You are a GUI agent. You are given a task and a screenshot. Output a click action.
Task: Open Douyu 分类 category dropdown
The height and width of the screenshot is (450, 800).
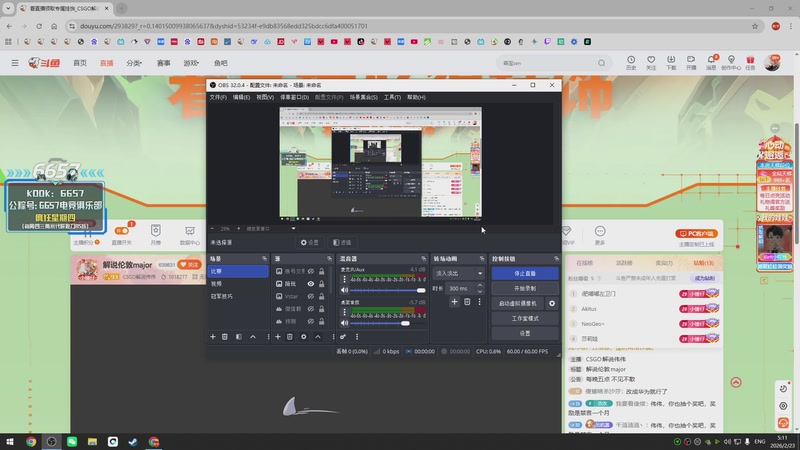point(134,63)
